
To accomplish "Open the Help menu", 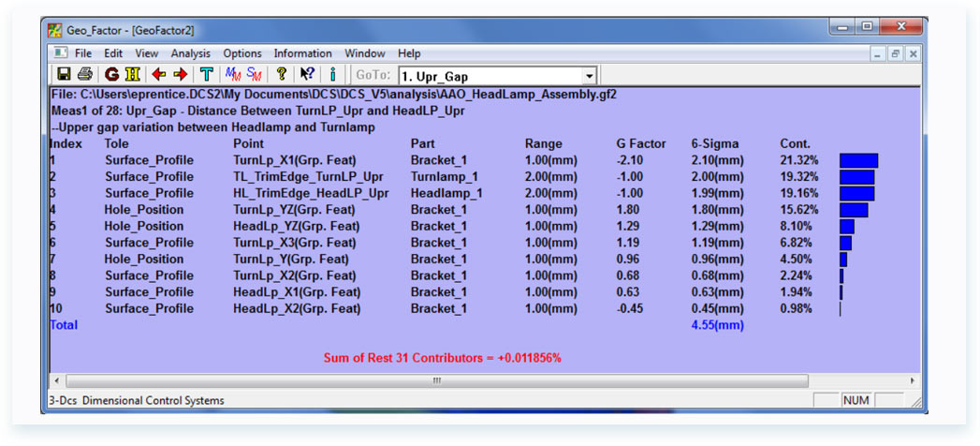I will pos(409,53).
